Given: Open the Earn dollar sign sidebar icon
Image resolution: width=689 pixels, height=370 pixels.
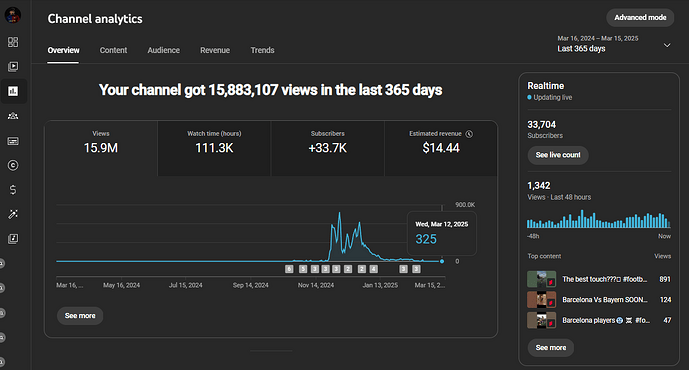Looking at the screenshot, I should click(x=13, y=190).
